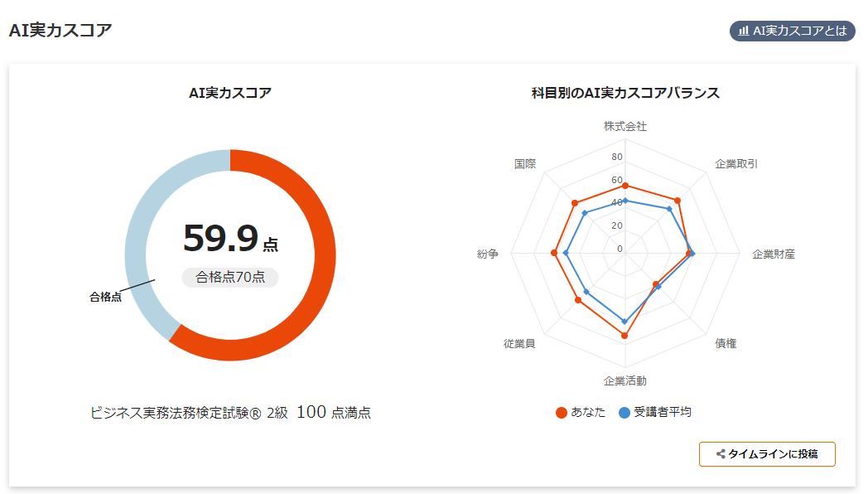Toggle あなた series visibility in the legend
The width and height of the screenshot is (868, 494).
pos(579,411)
